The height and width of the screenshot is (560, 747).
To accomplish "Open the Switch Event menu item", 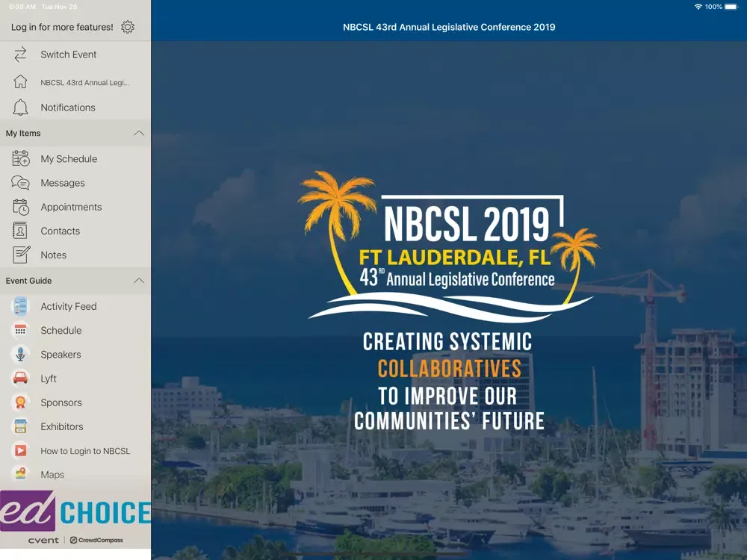I will (75, 55).
